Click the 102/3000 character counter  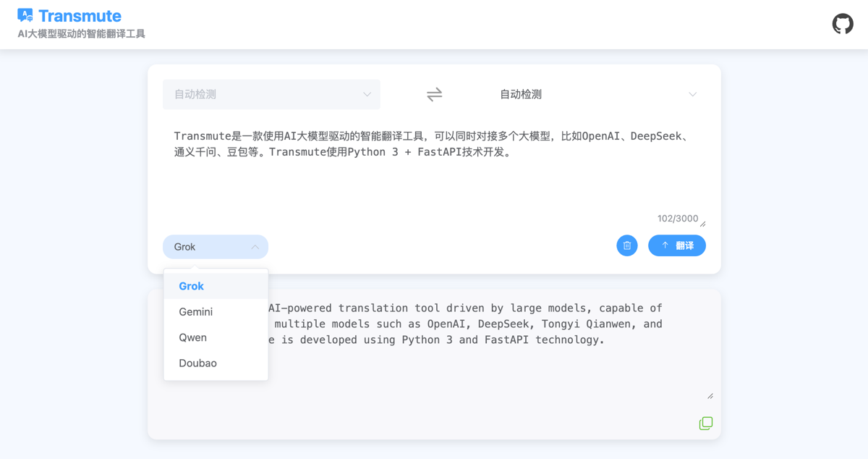point(678,219)
